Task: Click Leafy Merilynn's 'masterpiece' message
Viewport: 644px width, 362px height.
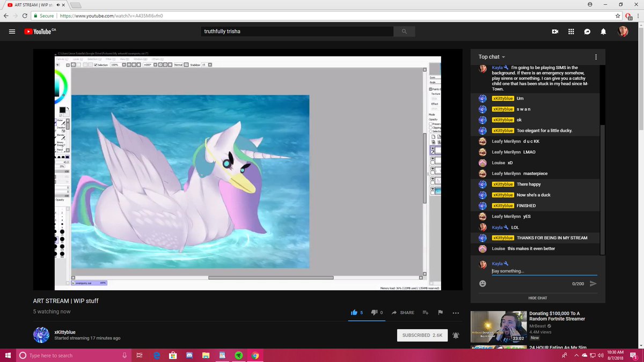Action: (x=535, y=173)
